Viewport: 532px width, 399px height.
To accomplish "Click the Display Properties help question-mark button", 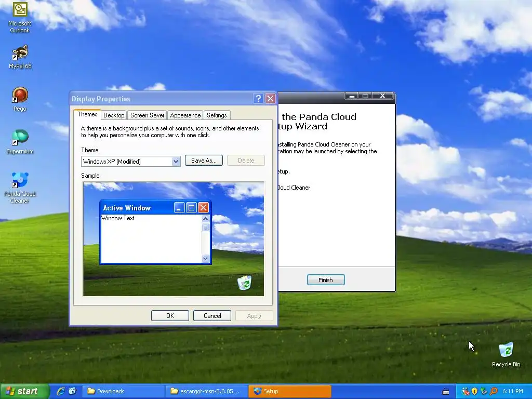I will pos(258,98).
